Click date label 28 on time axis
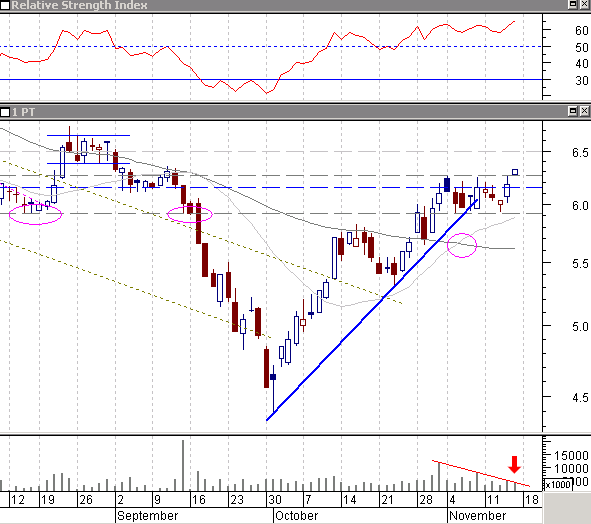The width and height of the screenshot is (591, 524). [x=426, y=500]
